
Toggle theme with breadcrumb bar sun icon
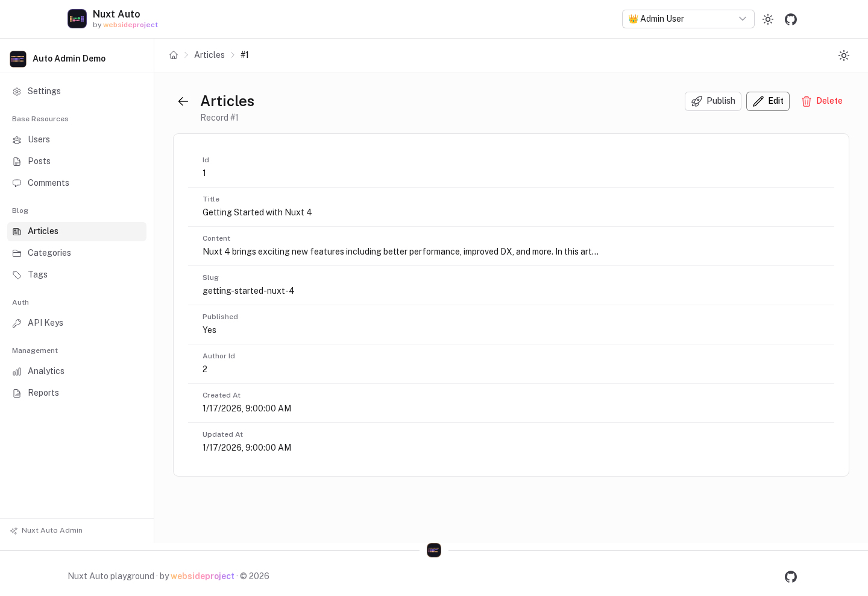point(844,55)
